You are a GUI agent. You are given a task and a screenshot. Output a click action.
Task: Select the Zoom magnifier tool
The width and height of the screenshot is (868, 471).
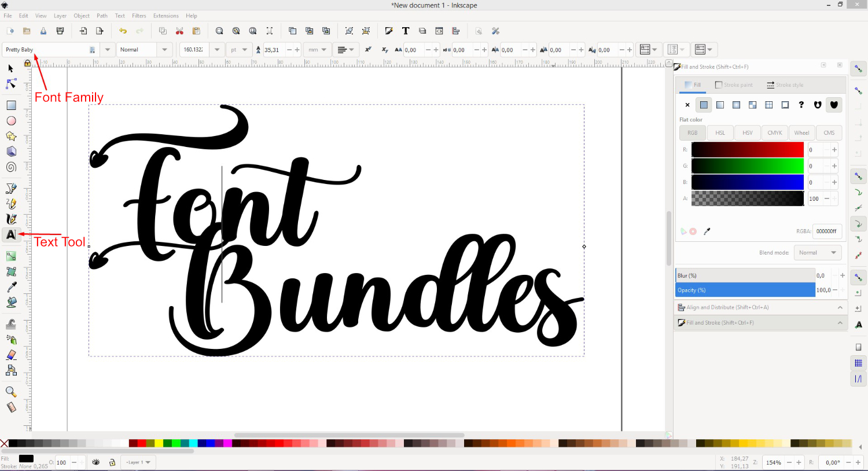[11, 392]
